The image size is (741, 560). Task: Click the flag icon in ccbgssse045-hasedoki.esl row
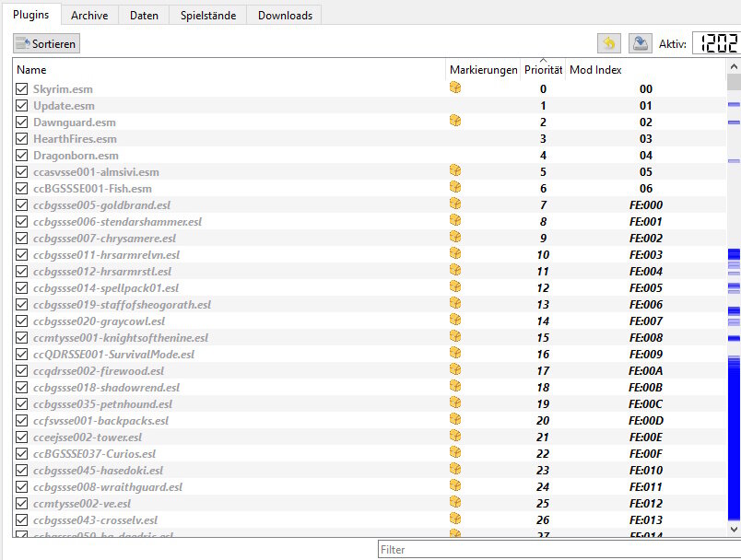click(x=455, y=469)
